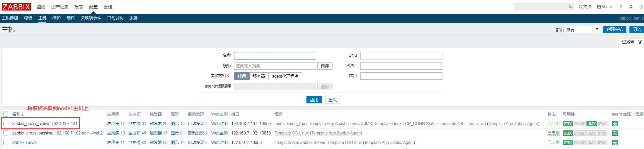Switch to 关联项事件 submenu
The width and height of the screenshot is (644, 149).
tap(91, 18)
